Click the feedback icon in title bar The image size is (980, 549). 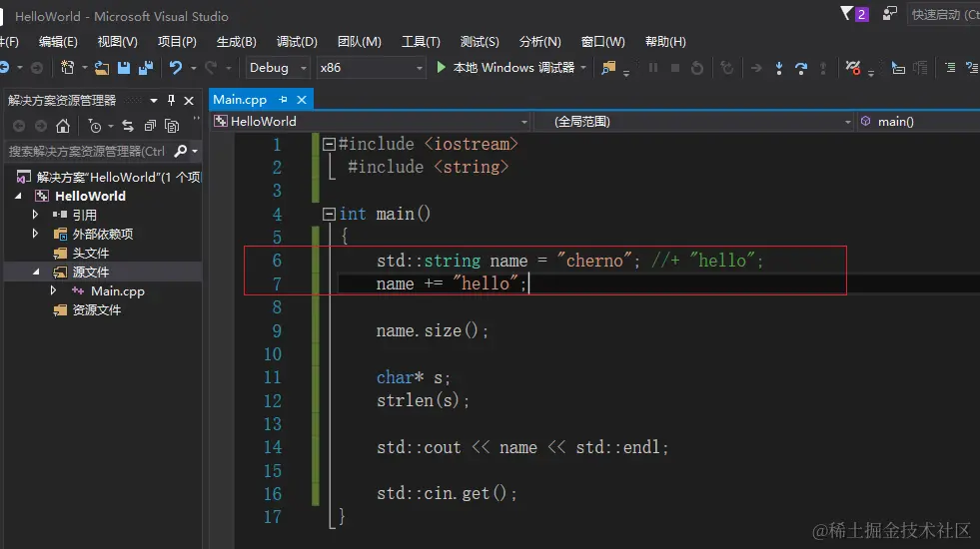pyautogui.click(x=889, y=14)
